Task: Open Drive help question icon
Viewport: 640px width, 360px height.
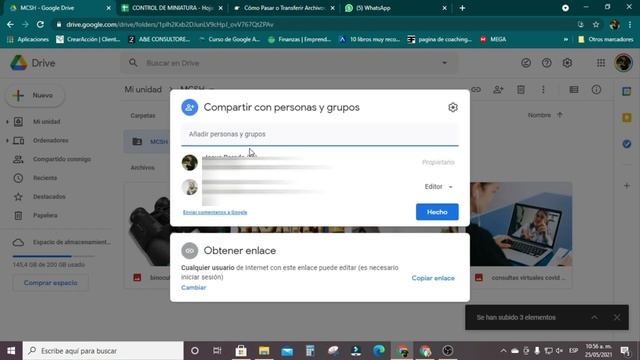Action: [547, 63]
